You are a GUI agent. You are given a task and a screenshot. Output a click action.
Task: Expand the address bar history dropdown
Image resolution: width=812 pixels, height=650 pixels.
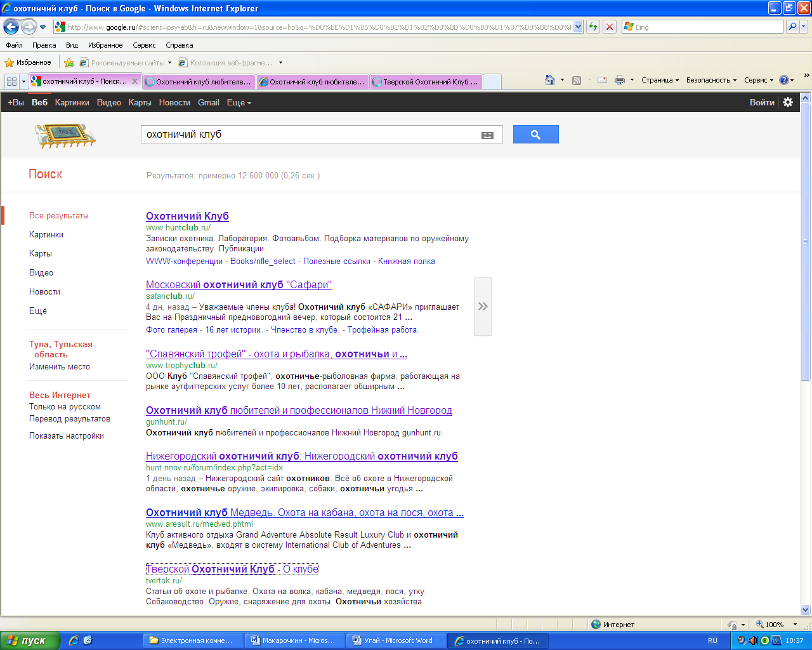point(578,27)
